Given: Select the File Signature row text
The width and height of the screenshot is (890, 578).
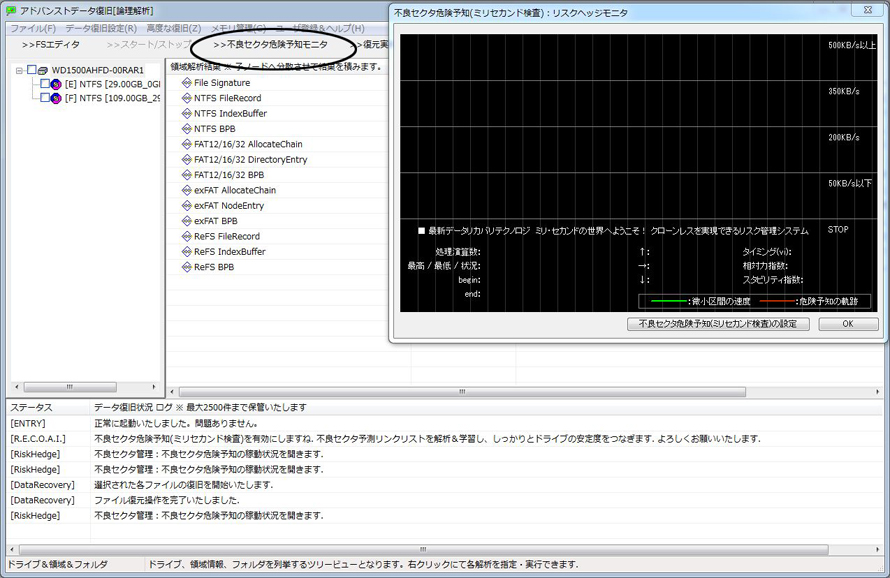Looking at the screenshot, I should click(x=222, y=83).
